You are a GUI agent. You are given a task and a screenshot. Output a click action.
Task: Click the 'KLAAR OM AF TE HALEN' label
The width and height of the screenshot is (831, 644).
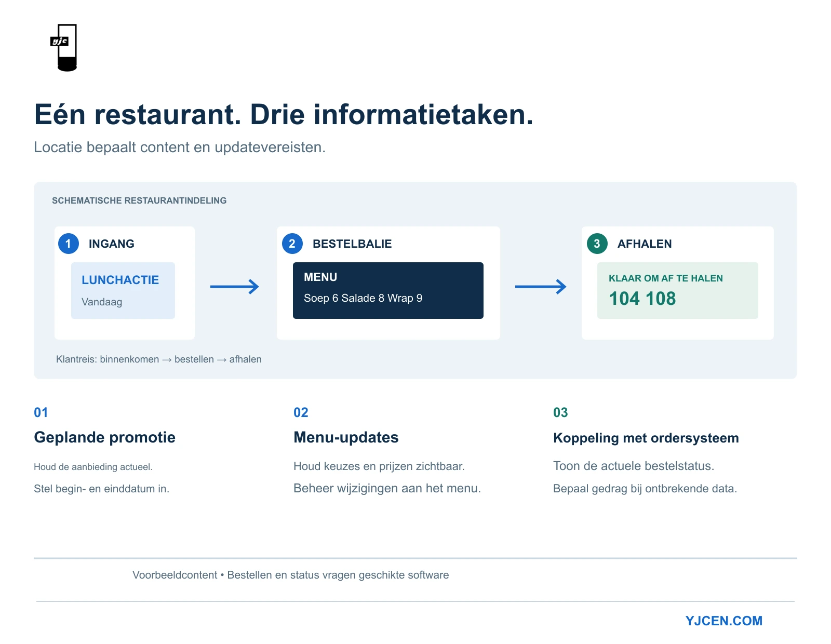point(666,278)
